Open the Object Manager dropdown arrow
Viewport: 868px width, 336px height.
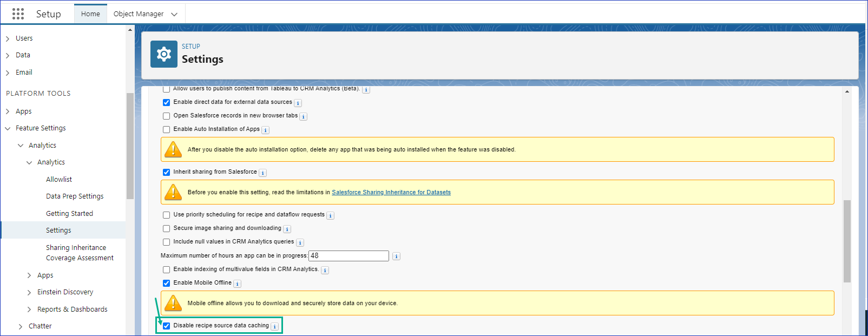tap(174, 14)
